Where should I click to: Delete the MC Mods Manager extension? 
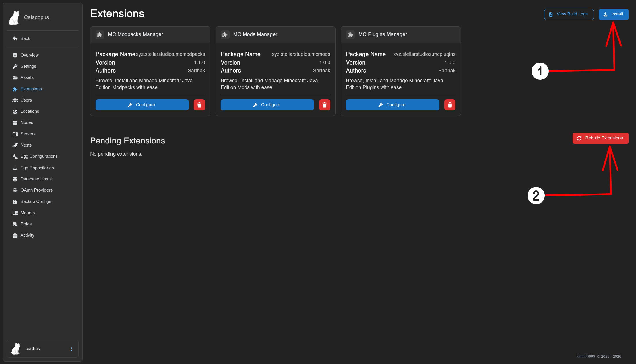click(324, 105)
